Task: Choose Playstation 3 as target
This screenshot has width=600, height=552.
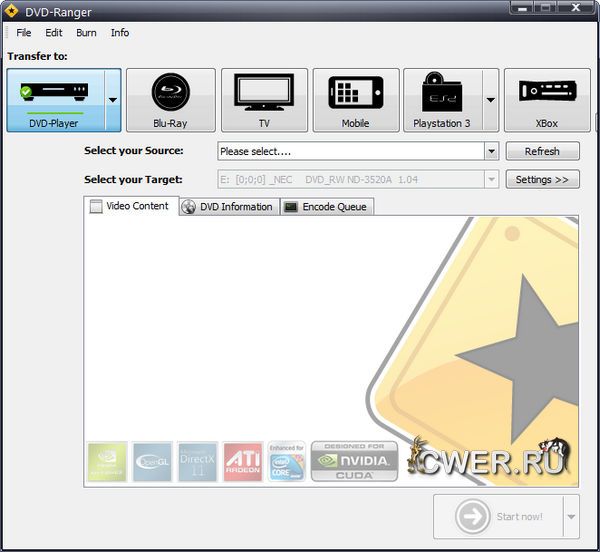Action: point(443,100)
